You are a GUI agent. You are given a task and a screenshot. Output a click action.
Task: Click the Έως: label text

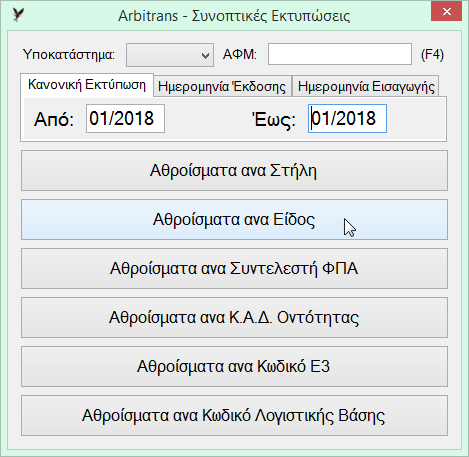coord(274,119)
